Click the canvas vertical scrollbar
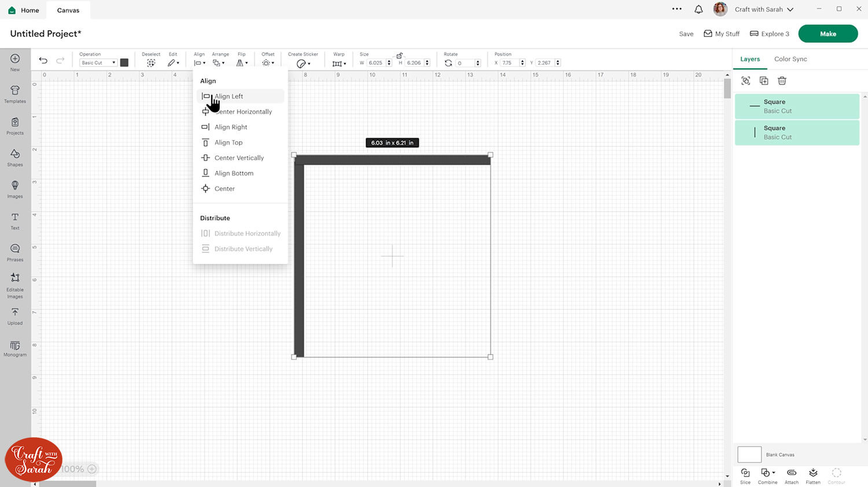The height and width of the screenshot is (487, 868). point(727,88)
